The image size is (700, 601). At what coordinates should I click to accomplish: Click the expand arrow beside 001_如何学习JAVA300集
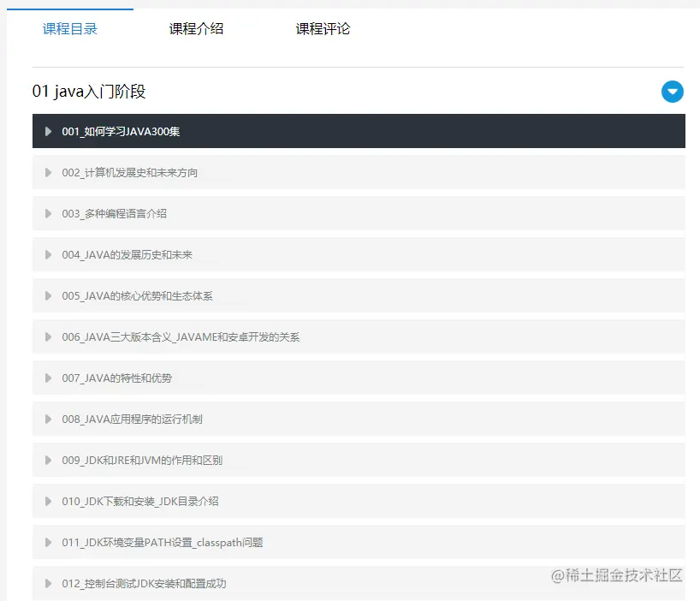click(49, 131)
